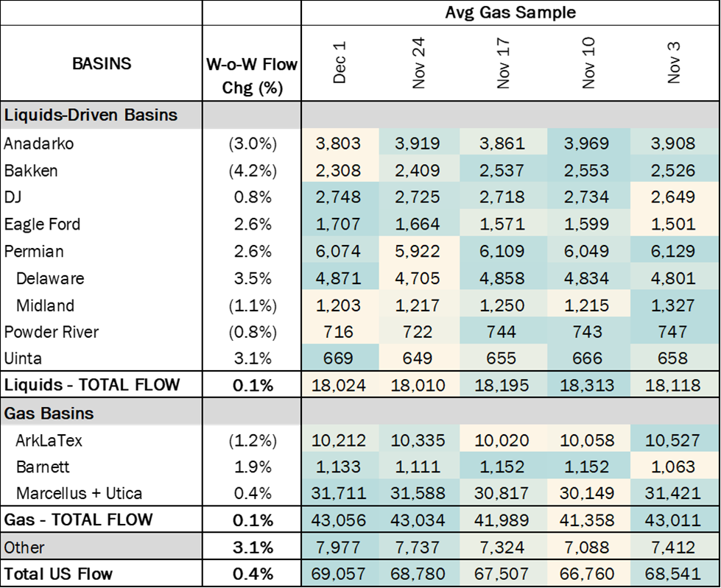Click DJ Nov 3 value 2,649
This screenshot has width=721, height=588.
click(673, 197)
